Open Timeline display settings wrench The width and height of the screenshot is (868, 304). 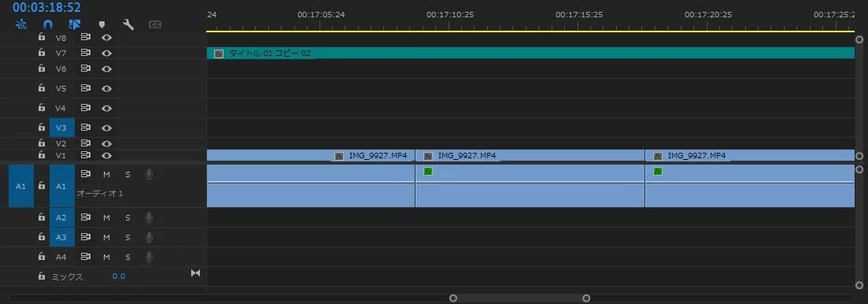coord(128,24)
